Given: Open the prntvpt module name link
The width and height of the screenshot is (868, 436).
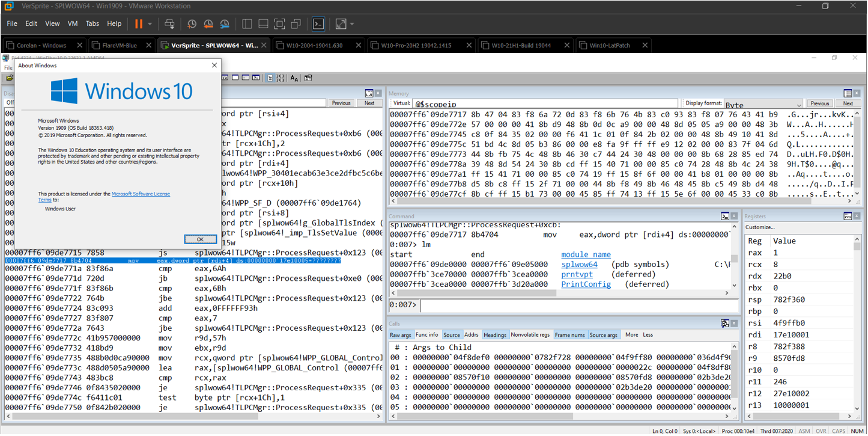Looking at the screenshot, I should [x=577, y=274].
